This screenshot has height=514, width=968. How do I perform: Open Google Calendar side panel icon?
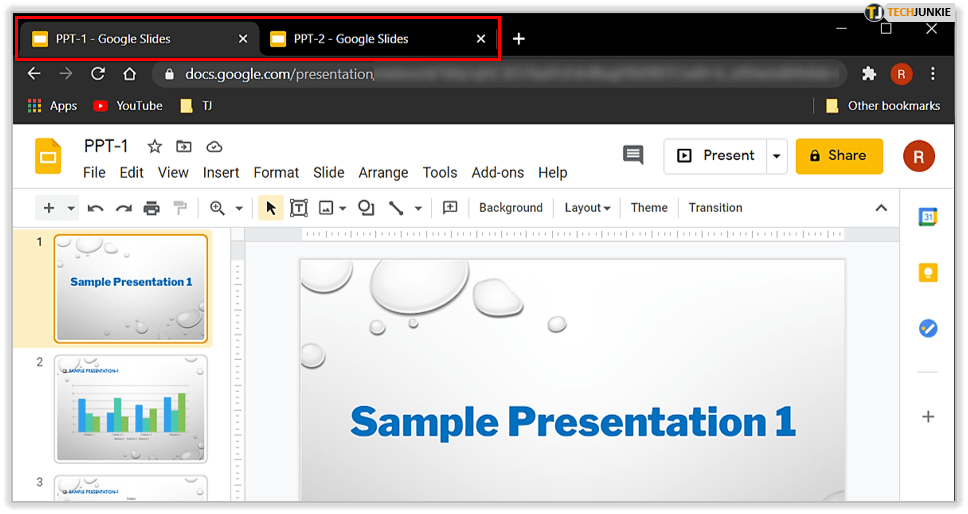[x=928, y=217]
